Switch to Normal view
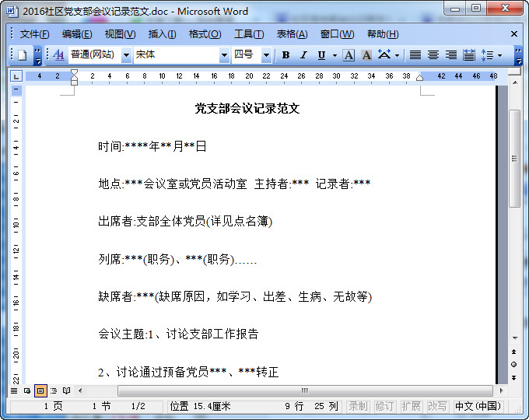The height and width of the screenshot is (420, 529). coord(14,390)
